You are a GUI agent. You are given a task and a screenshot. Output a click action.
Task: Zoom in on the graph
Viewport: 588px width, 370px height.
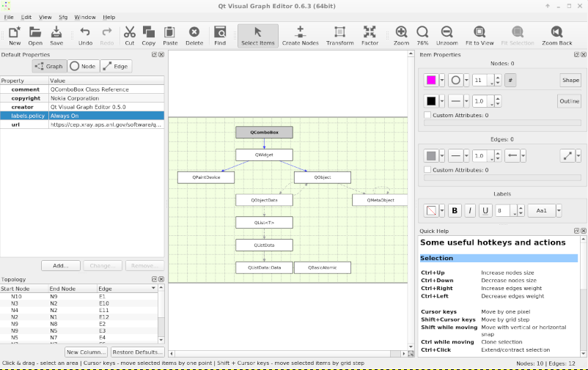(x=401, y=36)
